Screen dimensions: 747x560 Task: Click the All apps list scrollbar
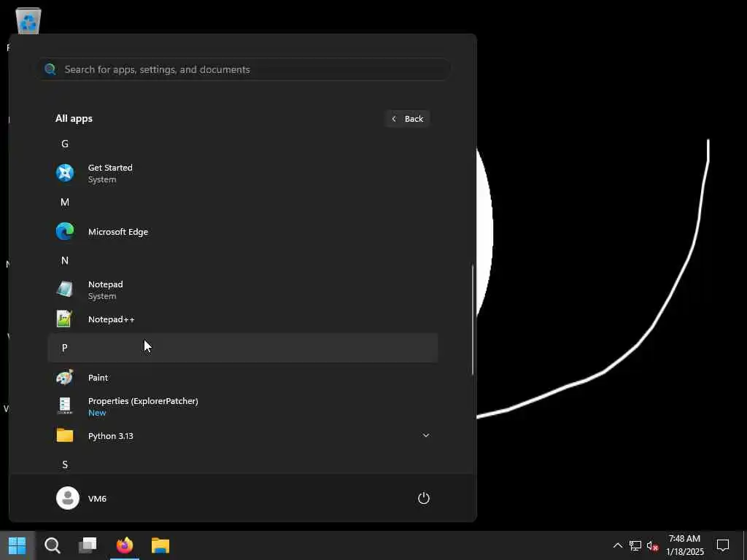(473, 319)
